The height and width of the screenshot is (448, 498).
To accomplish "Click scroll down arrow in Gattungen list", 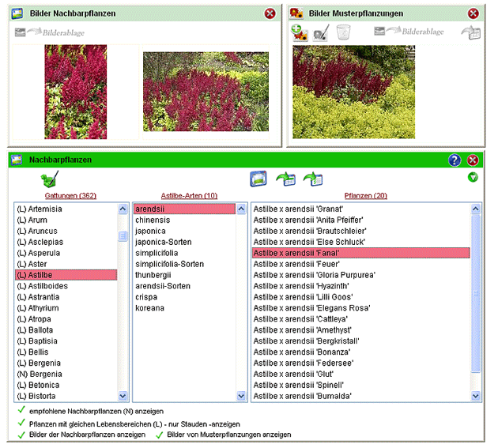I will (x=123, y=396).
